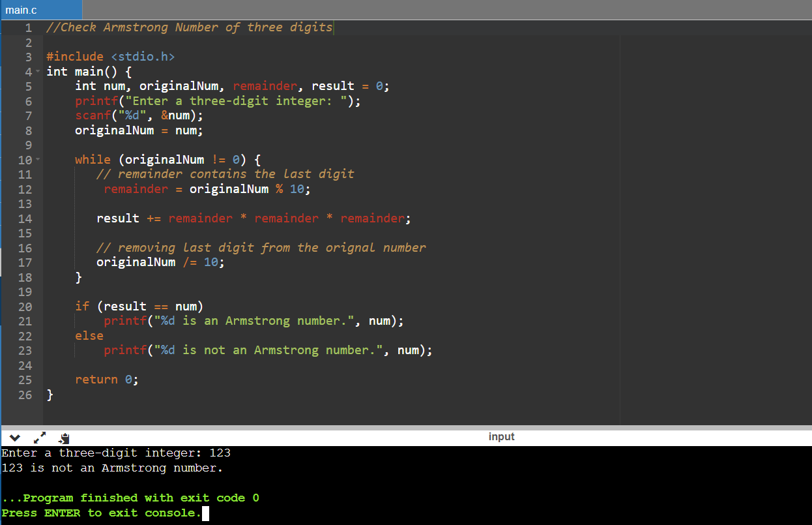Screen dimensions: 812x525
Task: Collapse the main function fold at line 4
Action: point(36,71)
